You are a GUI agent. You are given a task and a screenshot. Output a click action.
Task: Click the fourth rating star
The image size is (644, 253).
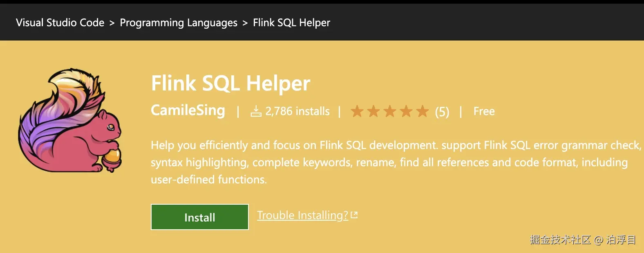point(406,111)
